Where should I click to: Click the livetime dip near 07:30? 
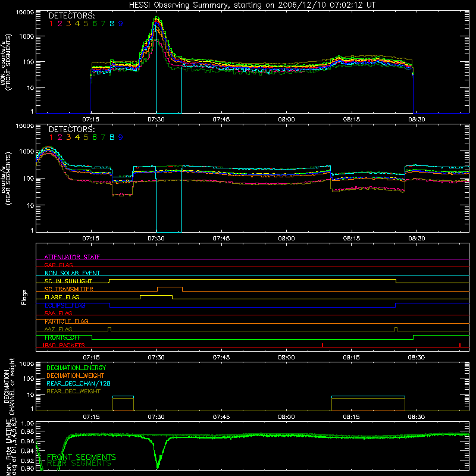pyautogui.click(x=158, y=455)
